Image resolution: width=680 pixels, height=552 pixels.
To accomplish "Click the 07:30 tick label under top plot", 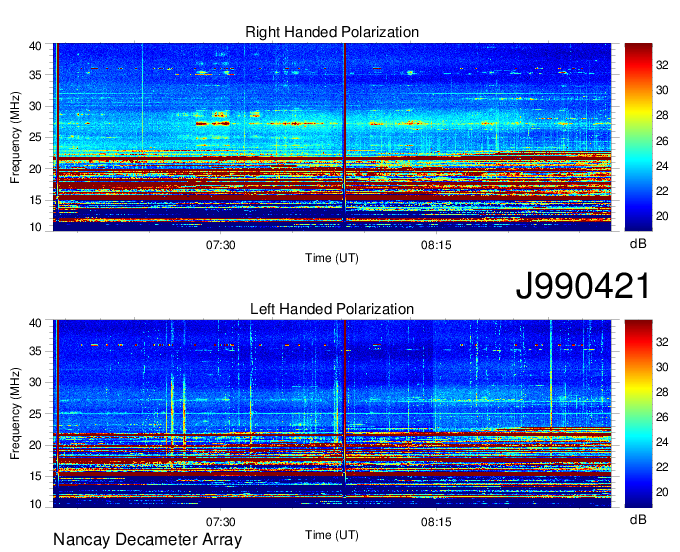I will coord(220,245).
